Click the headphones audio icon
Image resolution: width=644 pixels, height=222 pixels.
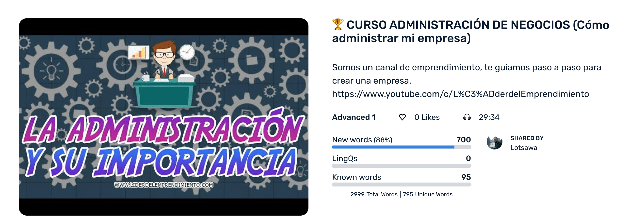point(467,117)
